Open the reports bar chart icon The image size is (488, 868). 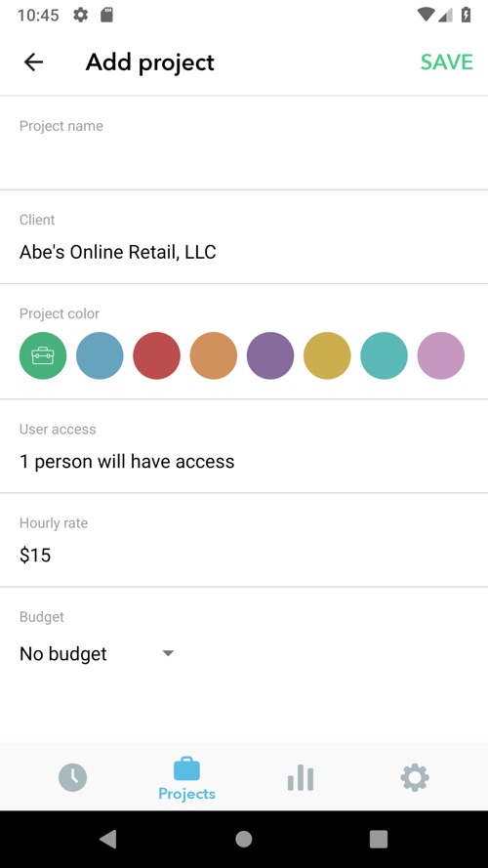(x=301, y=778)
